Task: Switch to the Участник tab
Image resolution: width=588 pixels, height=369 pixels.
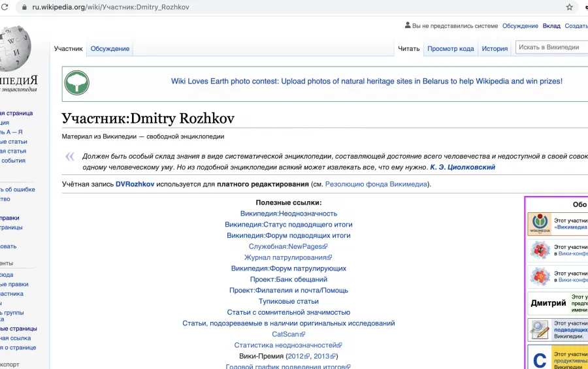Action: (68, 49)
